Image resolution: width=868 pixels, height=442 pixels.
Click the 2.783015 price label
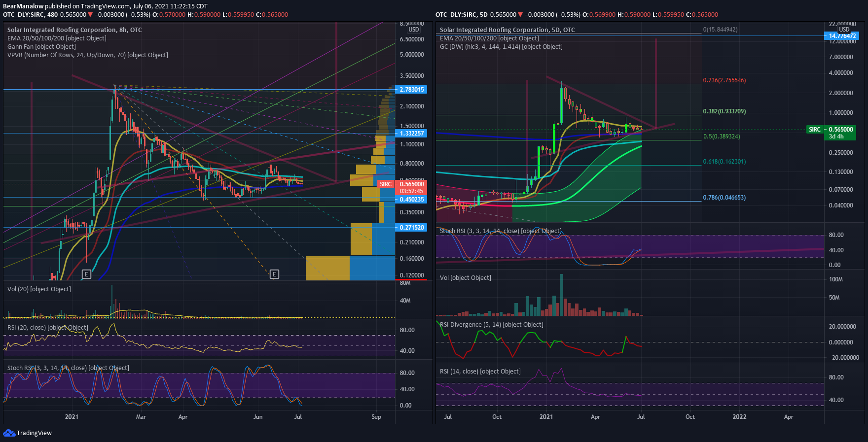[x=412, y=90]
